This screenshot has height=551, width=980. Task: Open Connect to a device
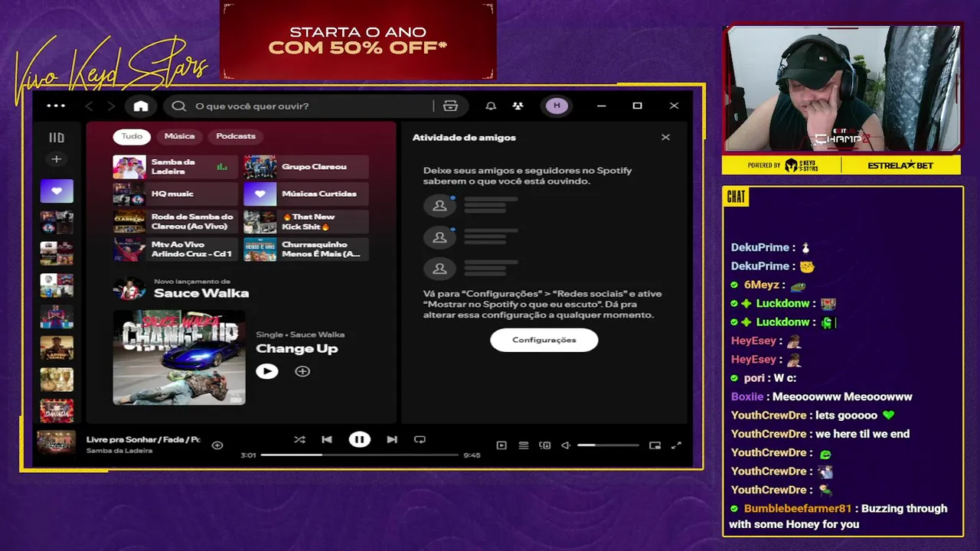point(545,445)
